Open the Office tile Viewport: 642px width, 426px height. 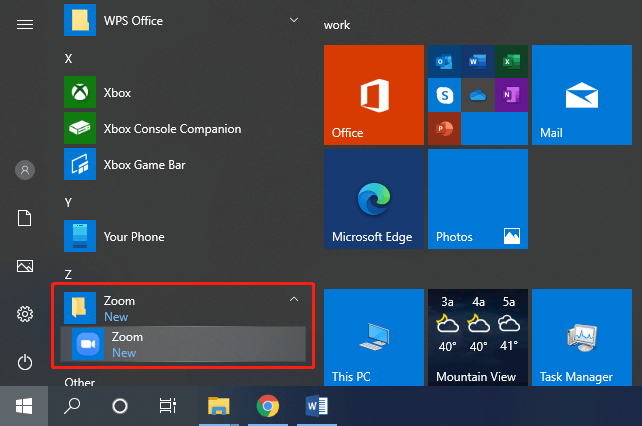coord(374,95)
